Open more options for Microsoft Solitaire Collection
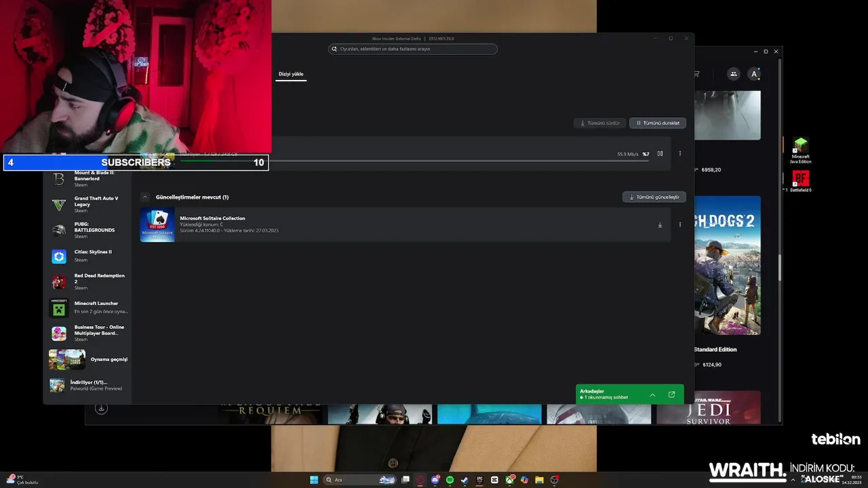 click(x=680, y=225)
